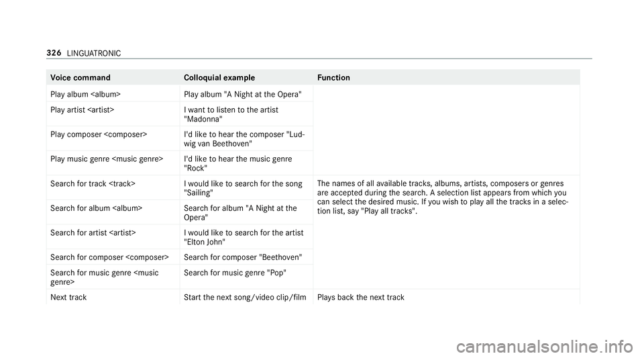Click the "Function" column header

(x=333, y=78)
